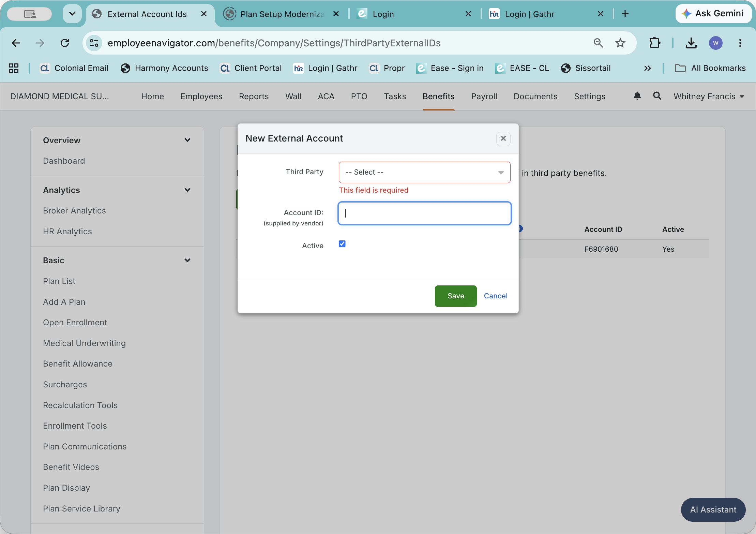Open Colonial Email bookmark
Image resolution: width=756 pixels, height=534 pixels.
point(74,68)
